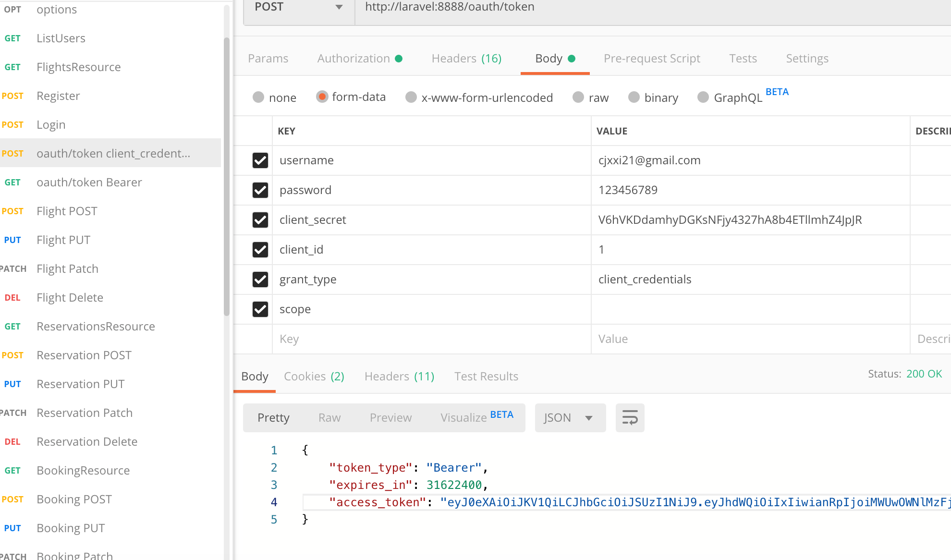Switch to the Authorization tab

pos(354,58)
